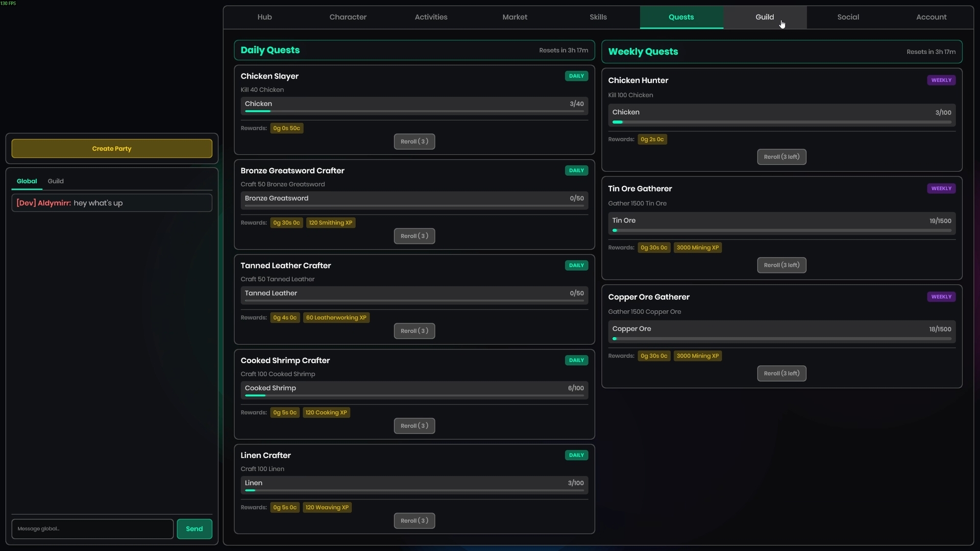The width and height of the screenshot is (980, 551).
Task: Select the Social tab
Action: 848,17
